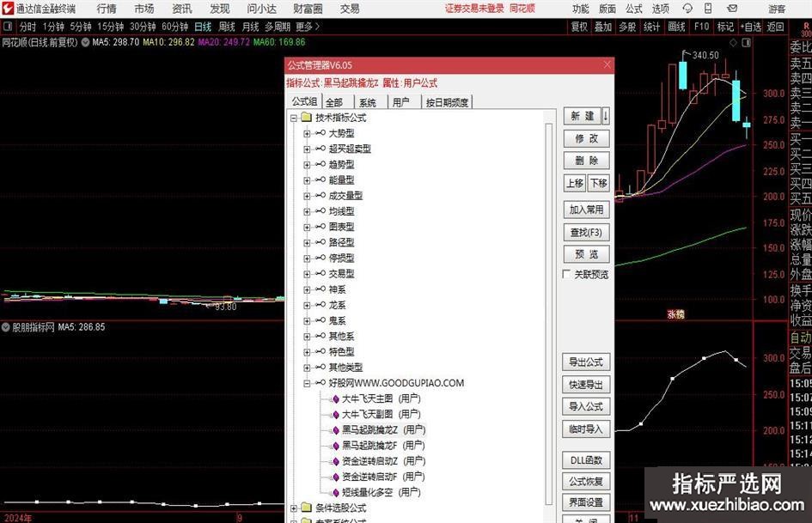
Task: Click the formula tree vertical scrollbar
Action: coord(548,313)
